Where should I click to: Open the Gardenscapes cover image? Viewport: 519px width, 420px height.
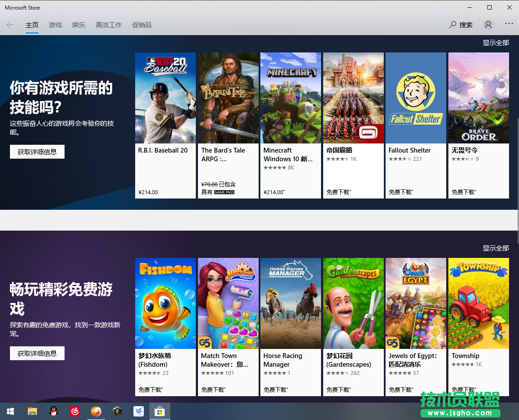(354, 303)
